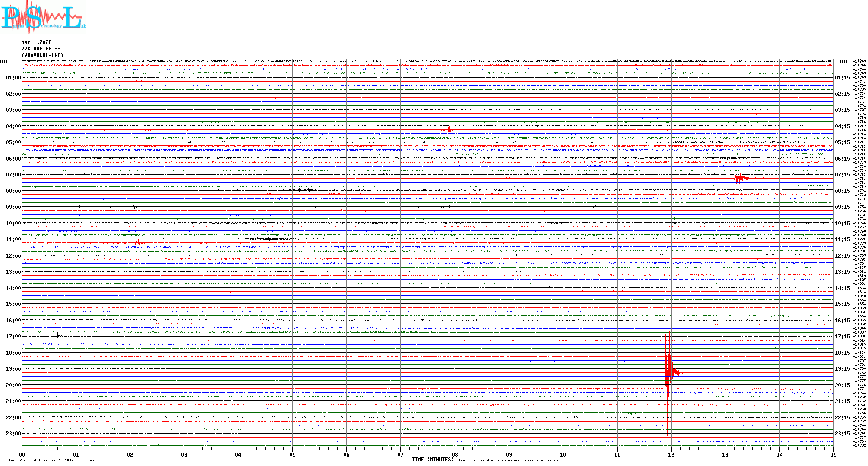Image resolution: width=868 pixels, height=466 pixels.
Task: Click the red wiggle near minute 02 at 11:15
Action: (x=139, y=243)
